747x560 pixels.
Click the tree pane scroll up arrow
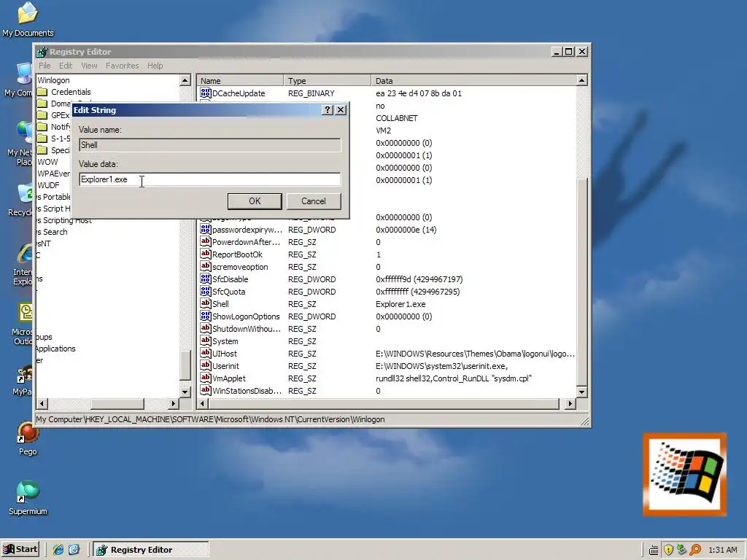(x=185, y=80)
